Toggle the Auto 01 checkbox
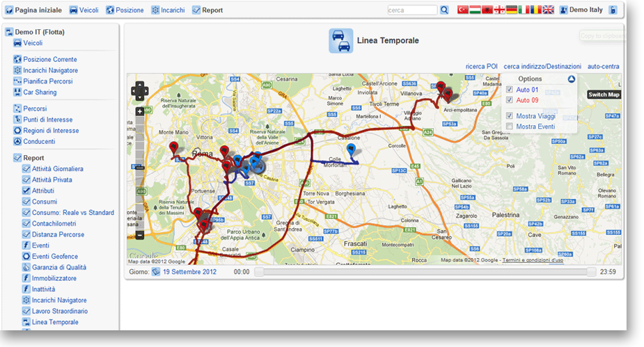The height and width of the screenshot is (347, 644). 510,90
